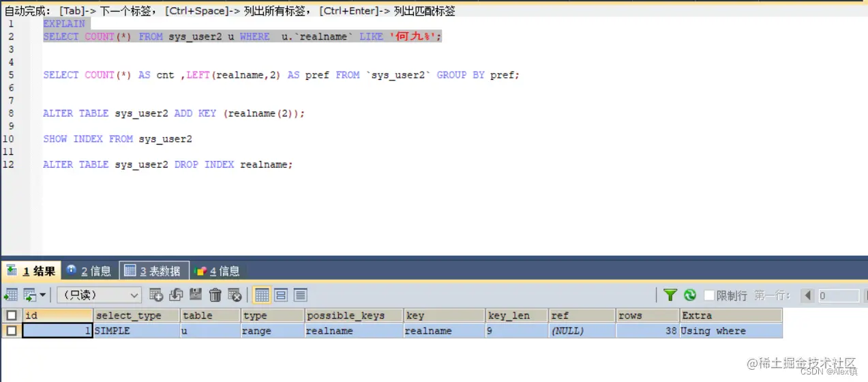Click the SHOW INDEX FROM sys_user2 line
The height and width of the screenshot is (382, 868).
(117, 138)
